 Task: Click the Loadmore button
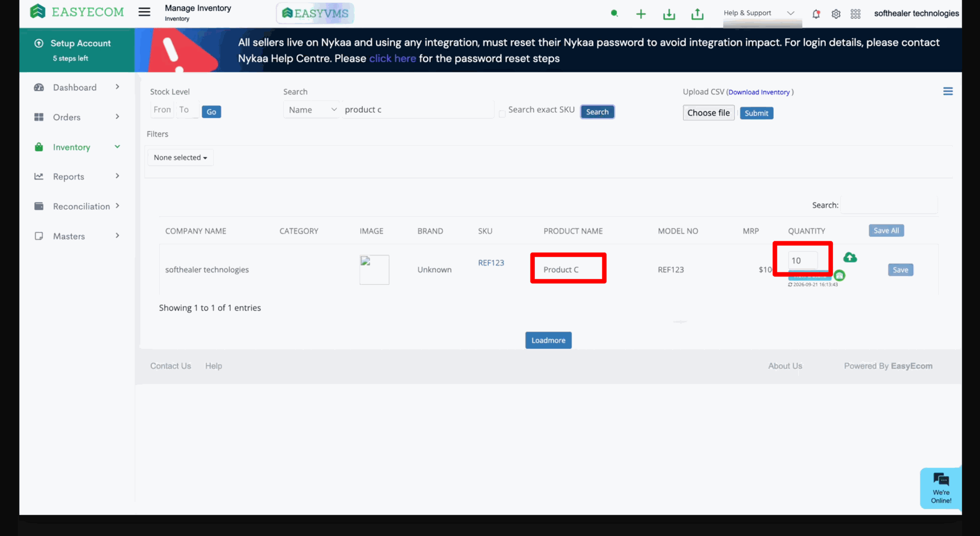pyautogui.click(x=548, y=340)
